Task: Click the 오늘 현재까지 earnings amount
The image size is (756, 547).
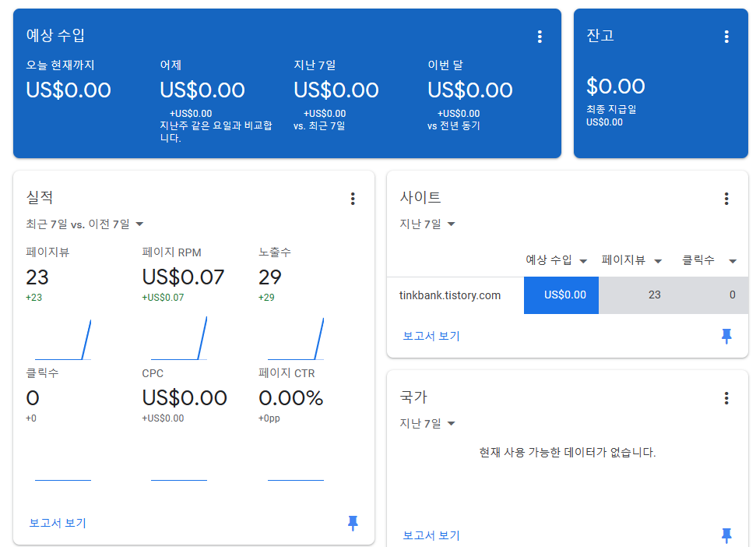Action: [69, 90]
